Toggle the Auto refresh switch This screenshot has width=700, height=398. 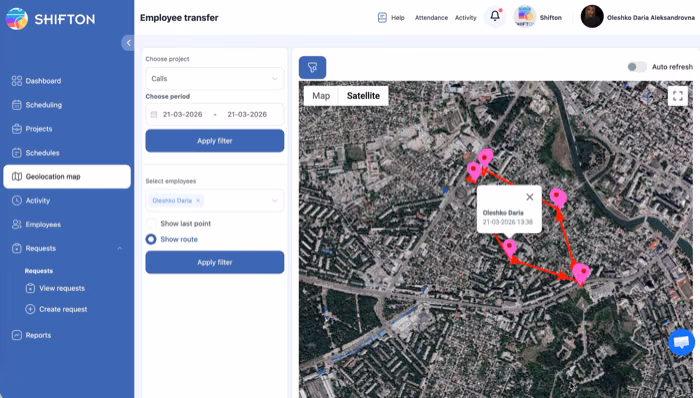point(637,67)
